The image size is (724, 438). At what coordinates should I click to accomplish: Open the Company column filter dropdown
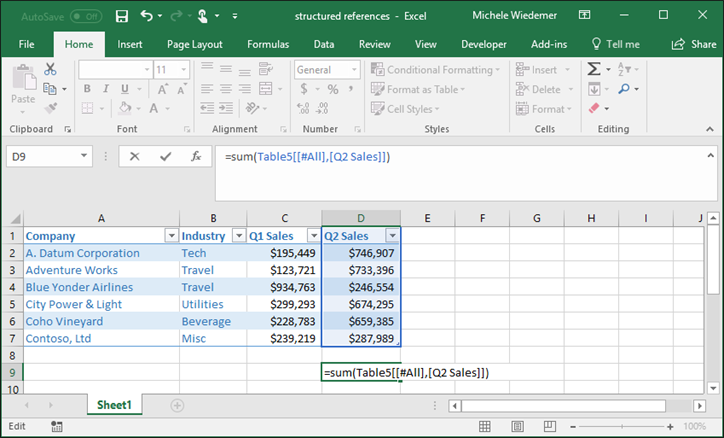click(171, 236)
